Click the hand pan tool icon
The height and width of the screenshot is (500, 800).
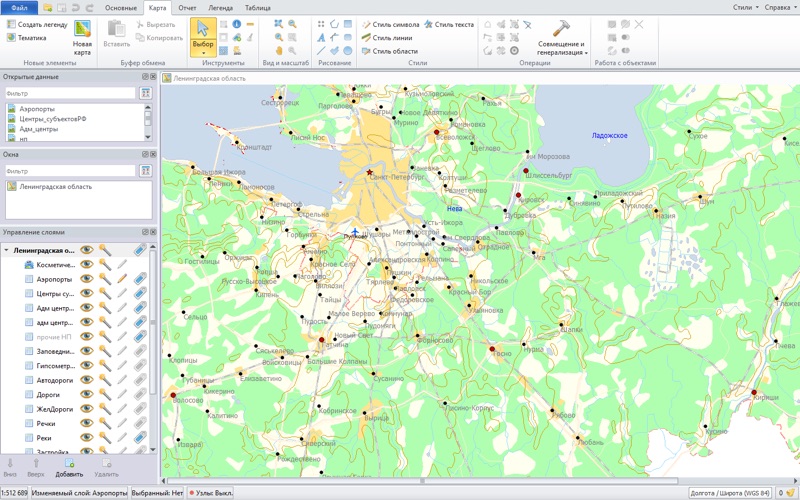pos(279,51)
